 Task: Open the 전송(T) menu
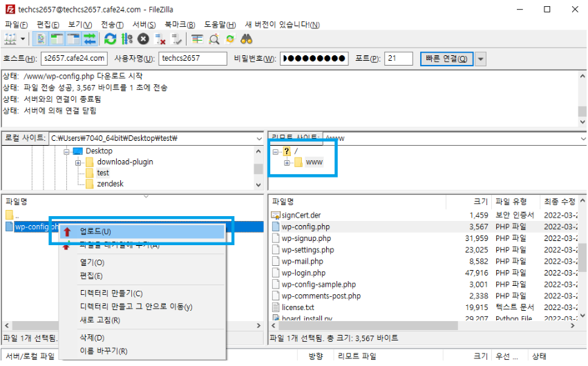coord(112,25)
